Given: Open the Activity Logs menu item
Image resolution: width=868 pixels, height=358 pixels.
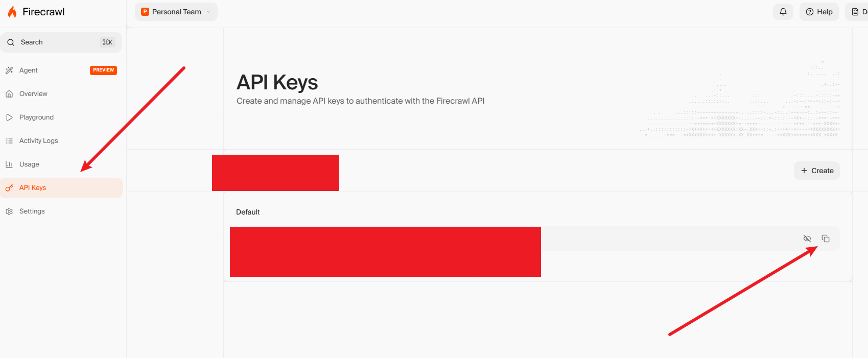Looking at the screenshot, I should [x=39, y=141].
